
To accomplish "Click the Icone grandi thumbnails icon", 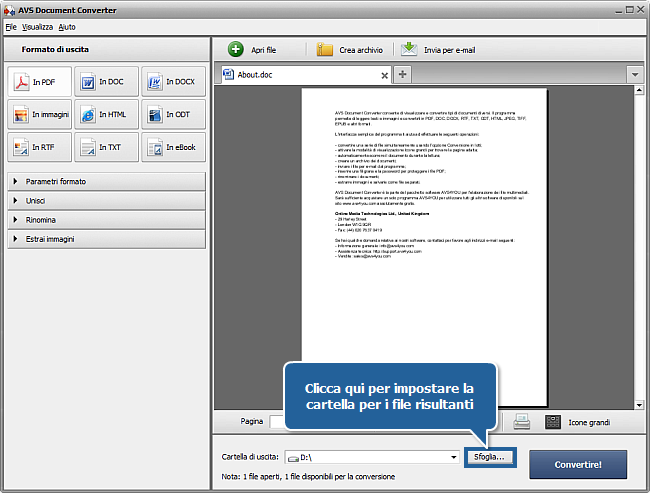I will 553,422.
